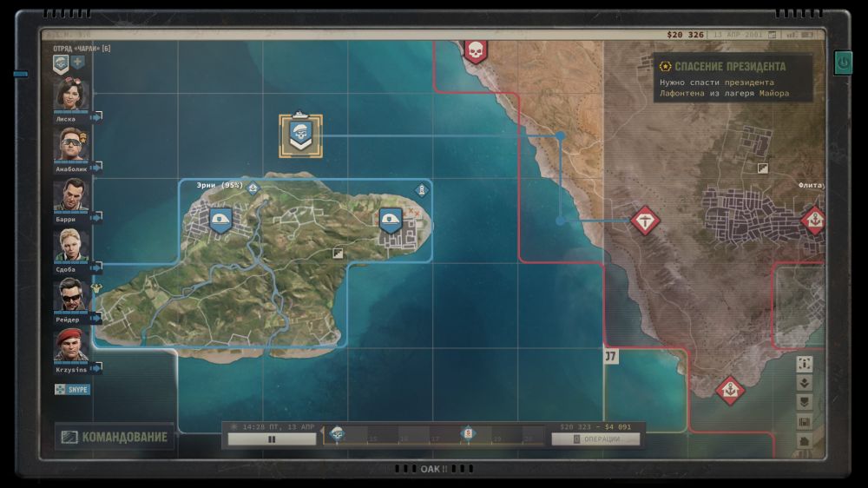868x488 pixels.
Task: Select the enemy skull marker on the coast
Action: coord(475,51)
